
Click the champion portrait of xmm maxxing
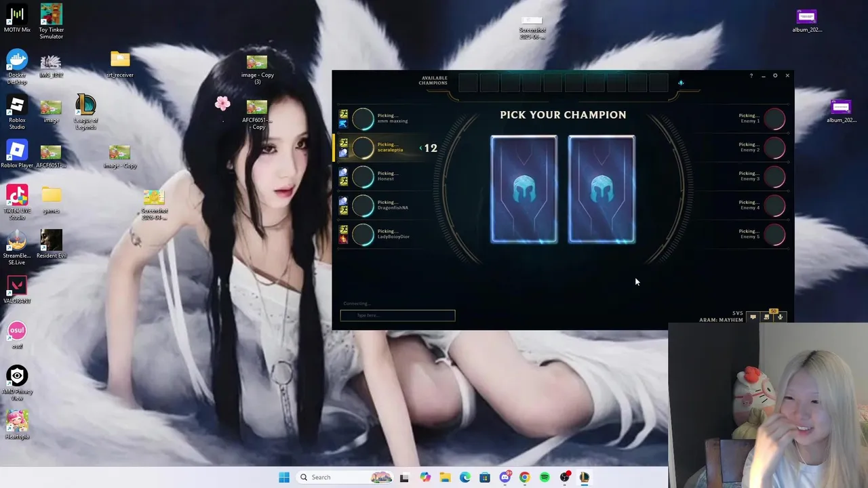[363, 119]
